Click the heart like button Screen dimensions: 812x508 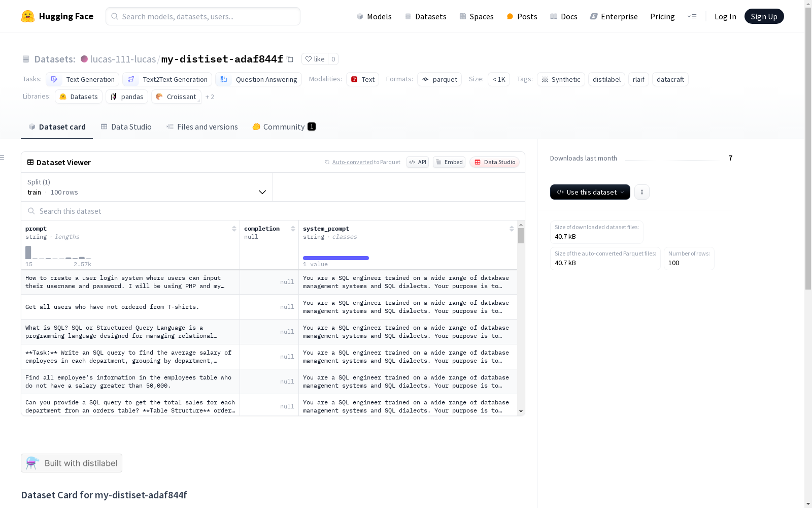[x=315, y=59]
